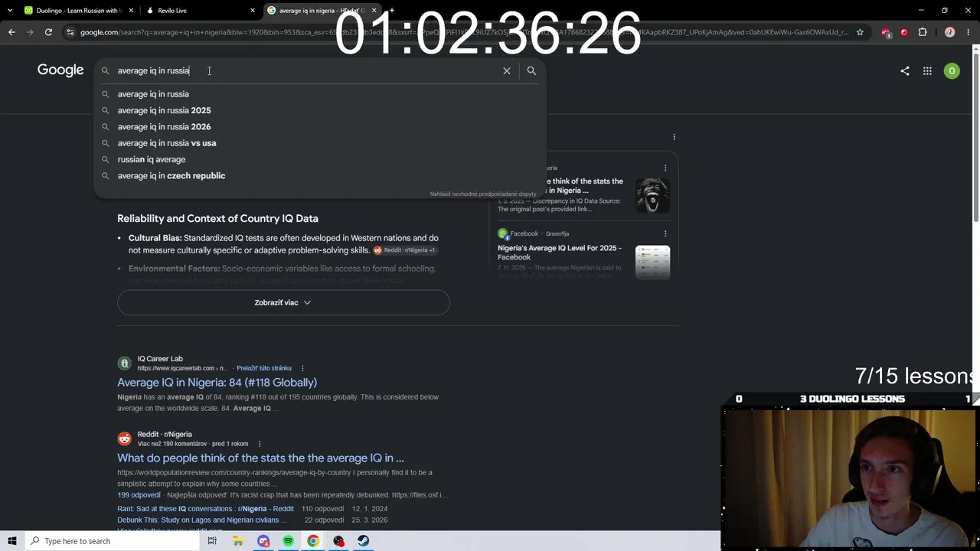980x551 pixels.
Task: Open '199 odpovedí' replies link
Action: 139,495
